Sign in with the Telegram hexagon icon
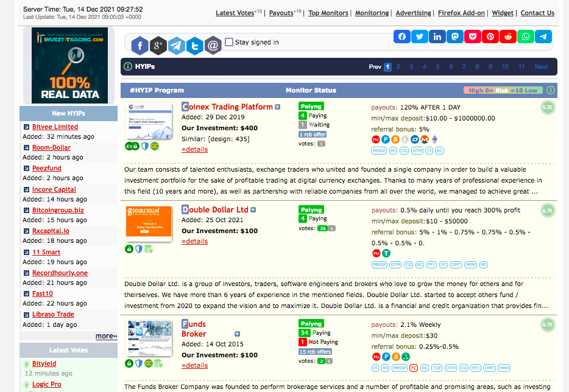The image size is (569, 392). coord(176,46)
